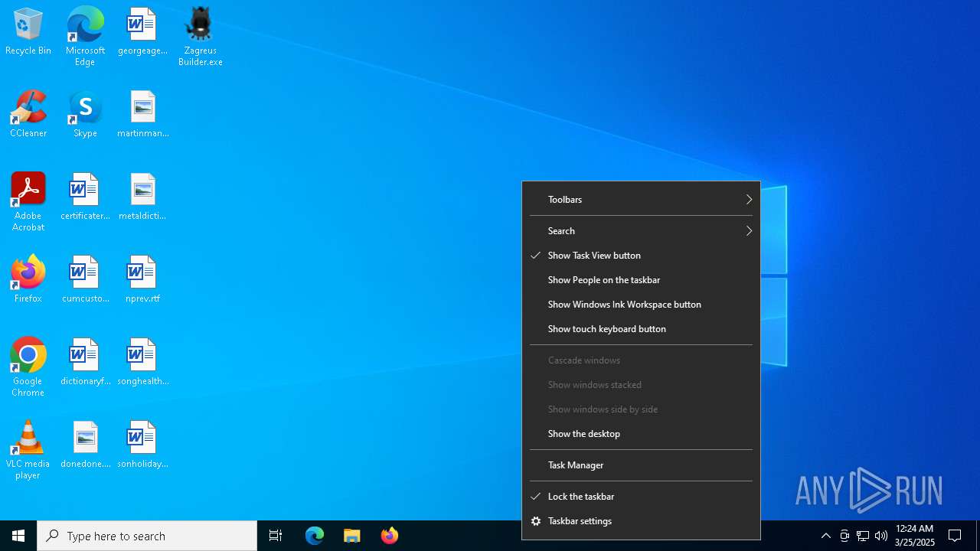Select the VLC media player shortcut

(28, 450)
